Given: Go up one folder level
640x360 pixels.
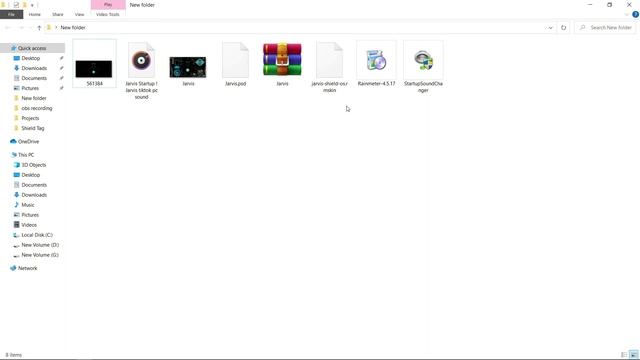Looking at the screenshot, I should (39, 28).
